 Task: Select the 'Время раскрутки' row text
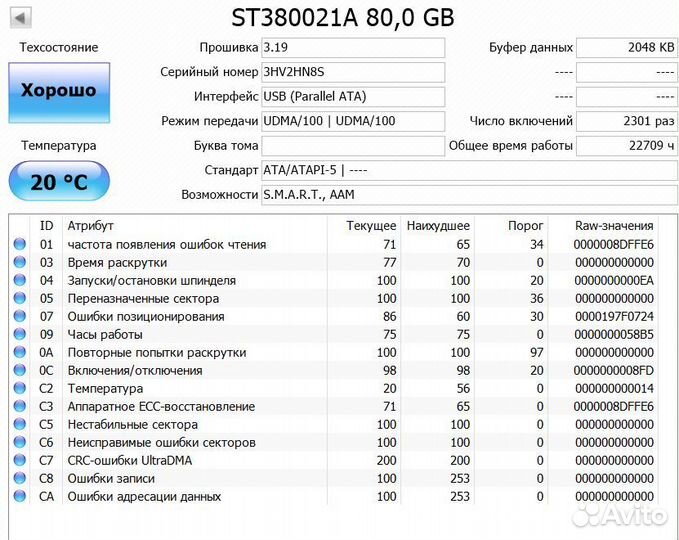tap(117, 262)
